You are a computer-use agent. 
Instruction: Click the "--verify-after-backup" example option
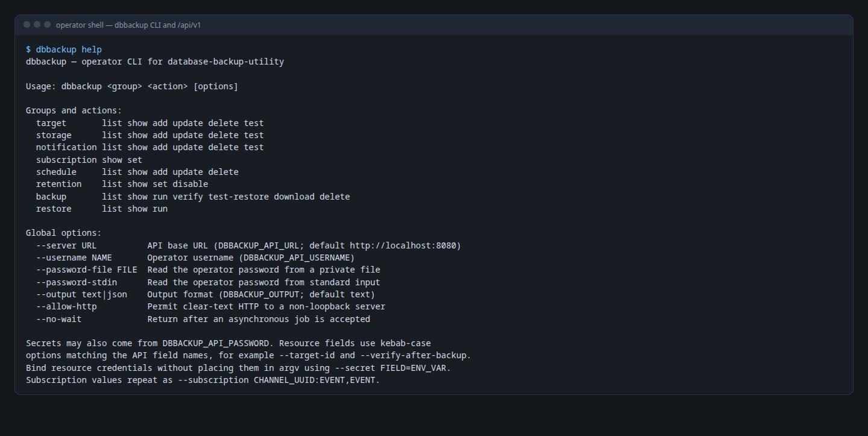pos(413,355)
